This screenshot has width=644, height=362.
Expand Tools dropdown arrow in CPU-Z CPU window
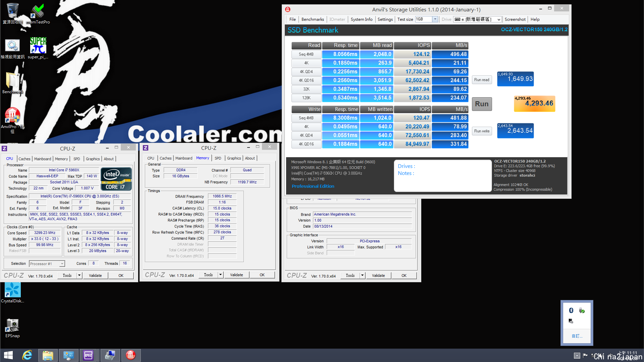click(x=79, y=276)
